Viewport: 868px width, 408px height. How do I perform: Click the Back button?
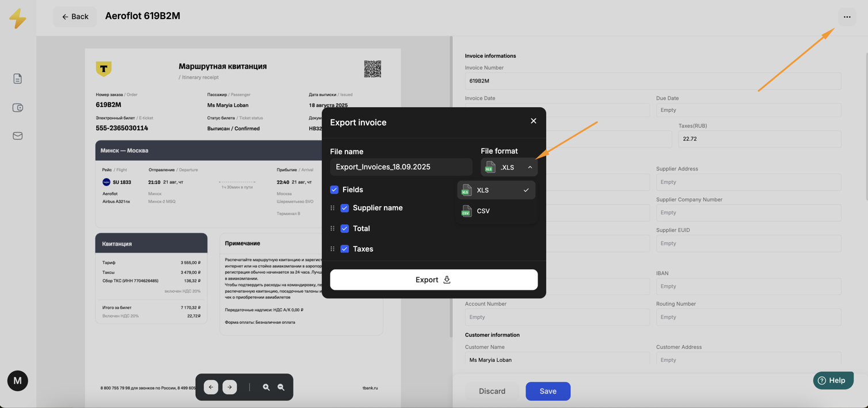pos(75,17)
